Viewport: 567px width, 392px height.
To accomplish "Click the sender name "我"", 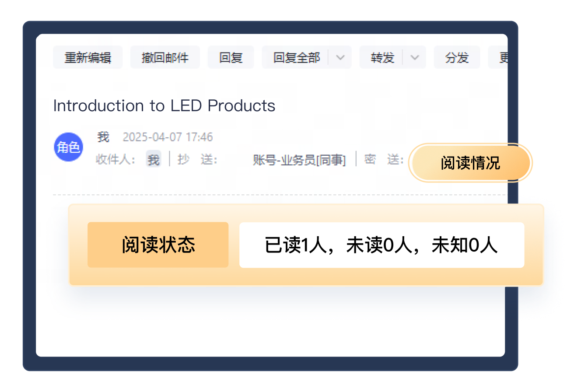I will coord(103,137).
